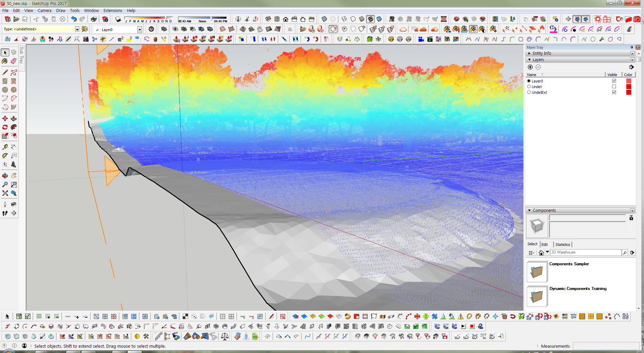
Task: Click the Print icon in the toolbar
Action: (x=94, y=19)
